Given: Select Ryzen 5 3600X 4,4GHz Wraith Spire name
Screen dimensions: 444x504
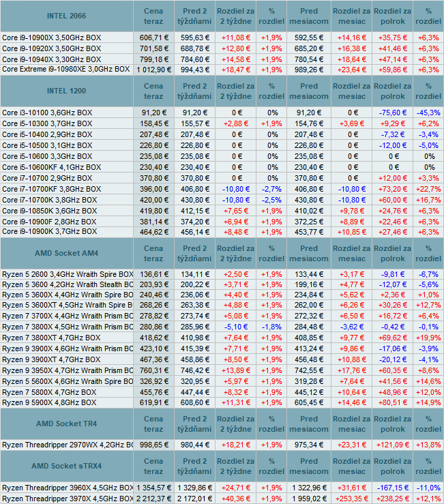Looking at the screenshot, I should click(x=68, y=295).
